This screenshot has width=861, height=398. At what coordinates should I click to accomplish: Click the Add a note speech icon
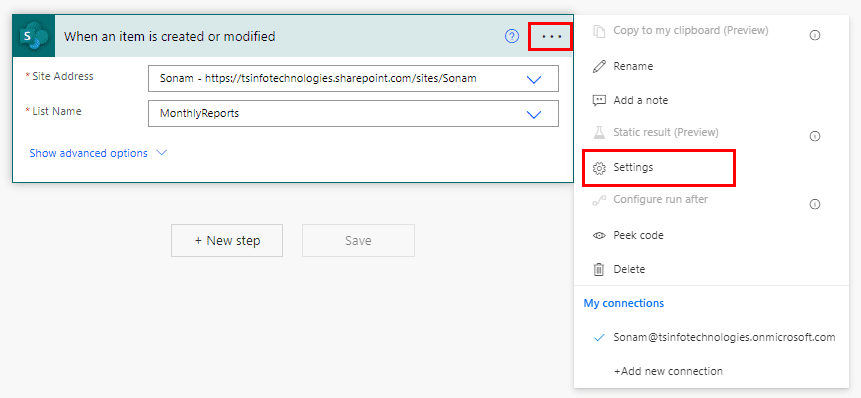[x=599, y=100]
